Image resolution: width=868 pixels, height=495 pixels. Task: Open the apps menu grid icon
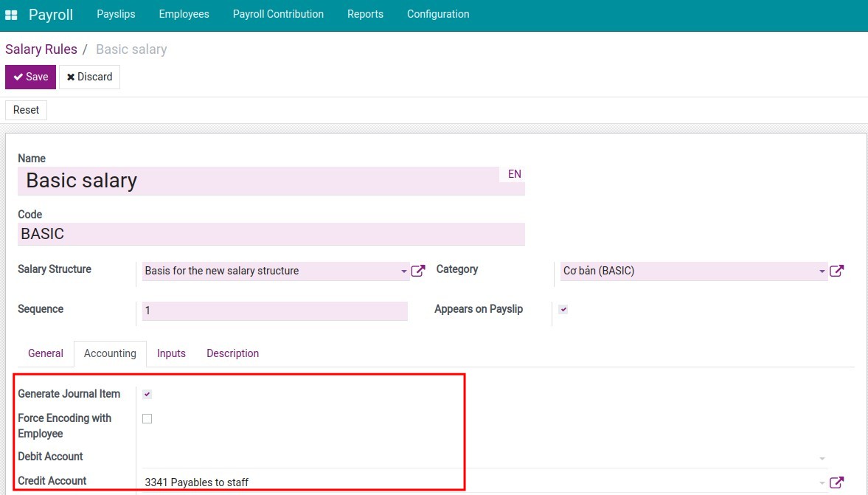tap(11, 14)
